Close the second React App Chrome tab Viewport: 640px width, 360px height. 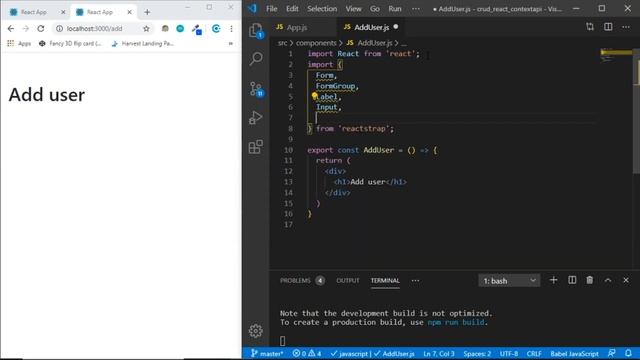tap(129, 12)
